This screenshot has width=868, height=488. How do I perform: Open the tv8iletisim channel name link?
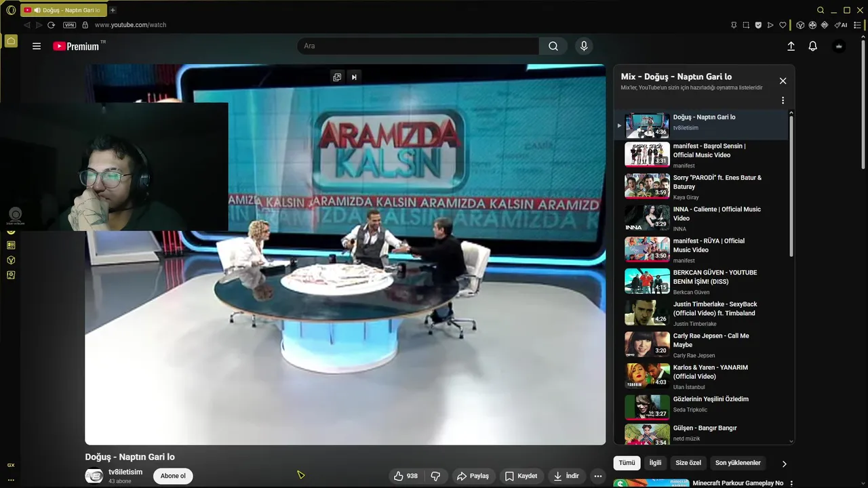tap(125, 472)
